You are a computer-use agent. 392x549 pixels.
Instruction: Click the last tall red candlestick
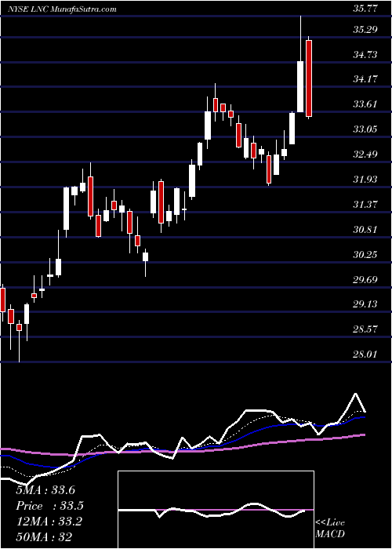tap(309, 78)
